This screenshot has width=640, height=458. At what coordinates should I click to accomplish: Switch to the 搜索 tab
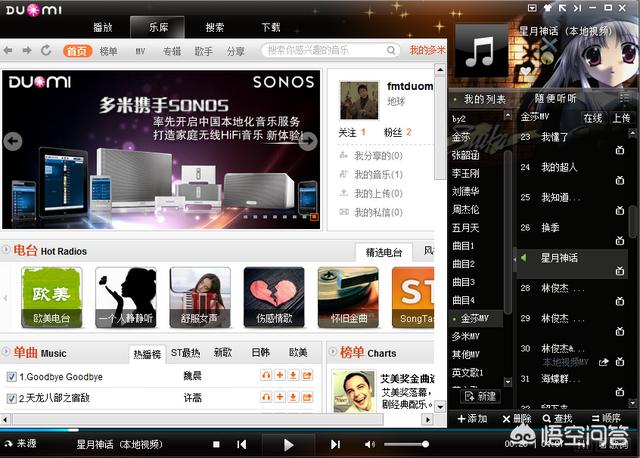[215, 27]
